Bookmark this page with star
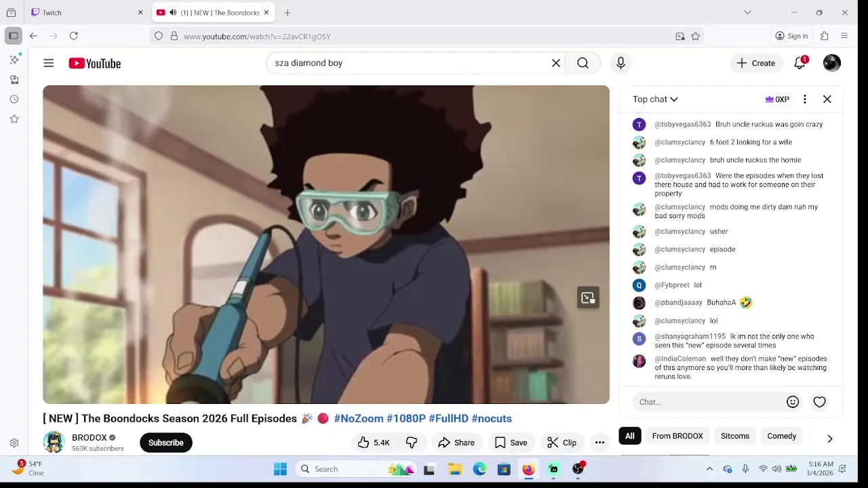868x488 pixels. click(x=696, y=37)
